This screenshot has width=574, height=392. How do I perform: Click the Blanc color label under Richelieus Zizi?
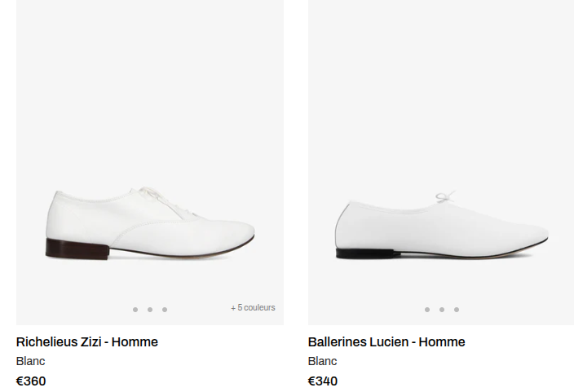(x=31, y=361)
